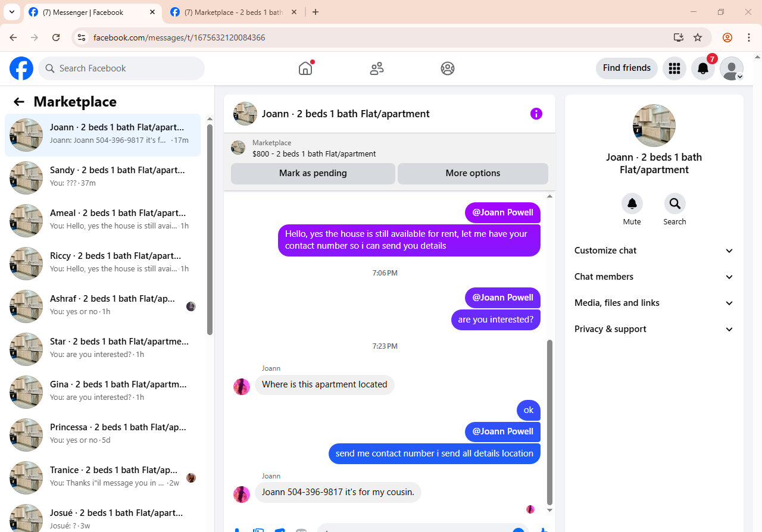Screen dimensions: 762x532
Task: Expand Privacy & support section
Action: tap(654, 329)
